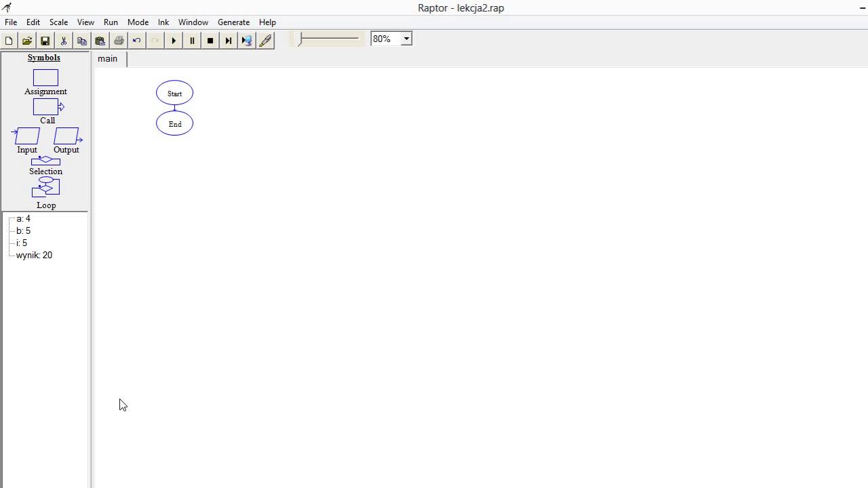
Task: Open the File menu
Action: [11, 22]
